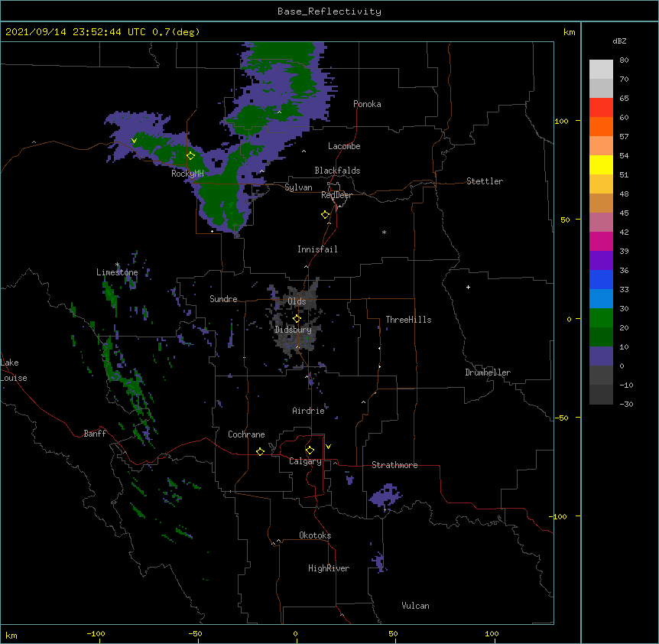
Task: Click the Base_Reflectivity title text
Action: pos(329,11)
